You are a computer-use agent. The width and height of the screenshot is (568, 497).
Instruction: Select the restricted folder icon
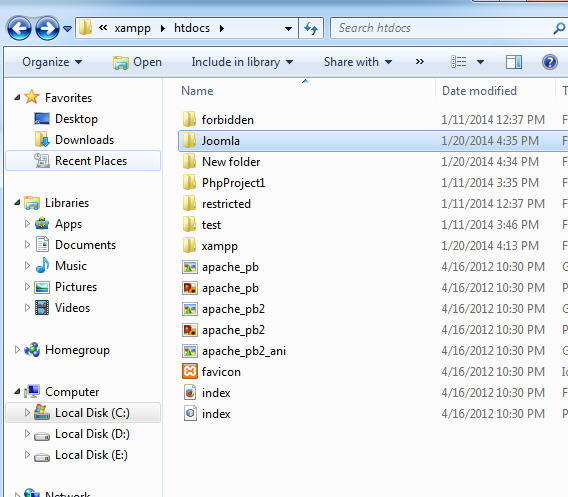(189, 203)
